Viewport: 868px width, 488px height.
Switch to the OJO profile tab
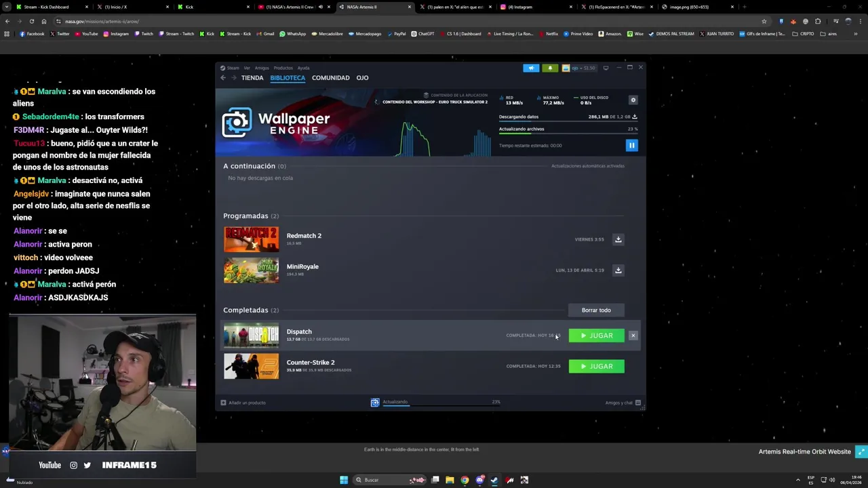click(x=363, y=78)
